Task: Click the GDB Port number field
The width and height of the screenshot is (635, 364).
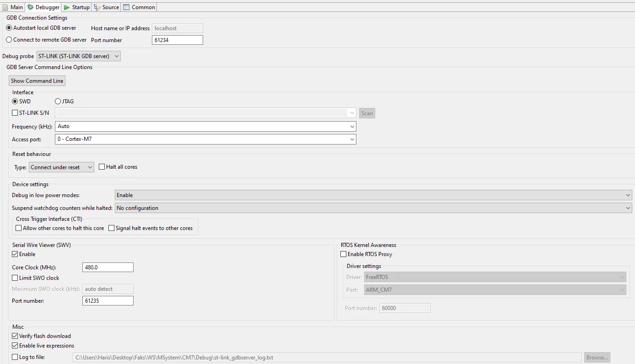Action: pos(178,40)
